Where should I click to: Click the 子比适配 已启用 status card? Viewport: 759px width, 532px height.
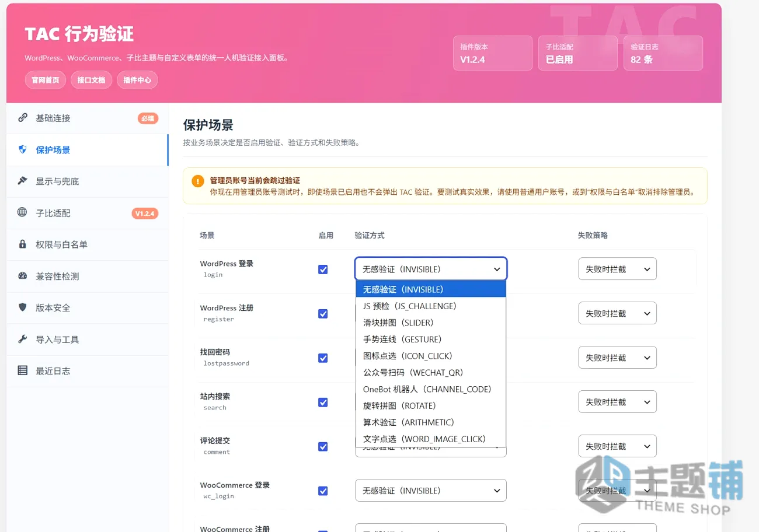point(578,53)
